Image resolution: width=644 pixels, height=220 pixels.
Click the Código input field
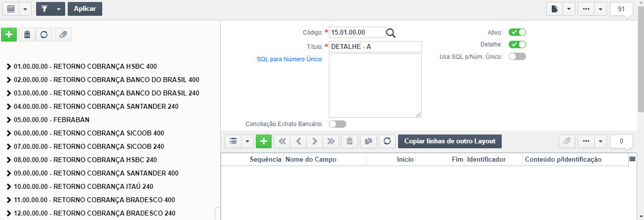click(357, 33)
